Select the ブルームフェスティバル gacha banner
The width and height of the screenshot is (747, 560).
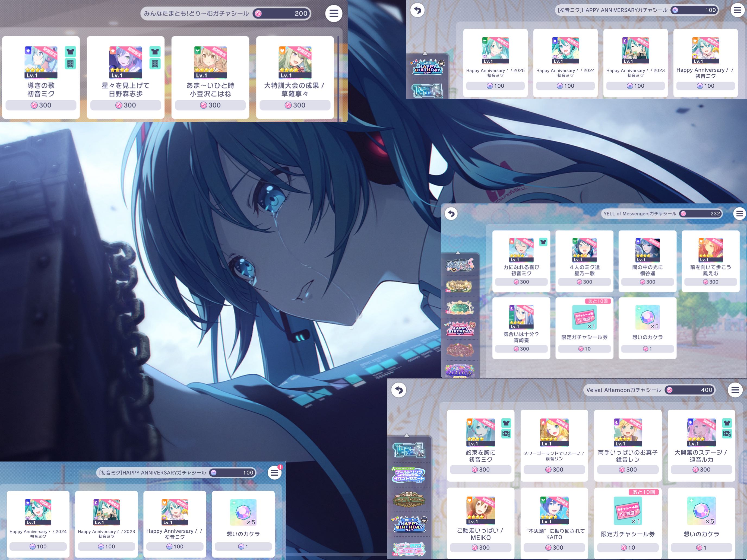pyautogui.click(x=460, y=371)
